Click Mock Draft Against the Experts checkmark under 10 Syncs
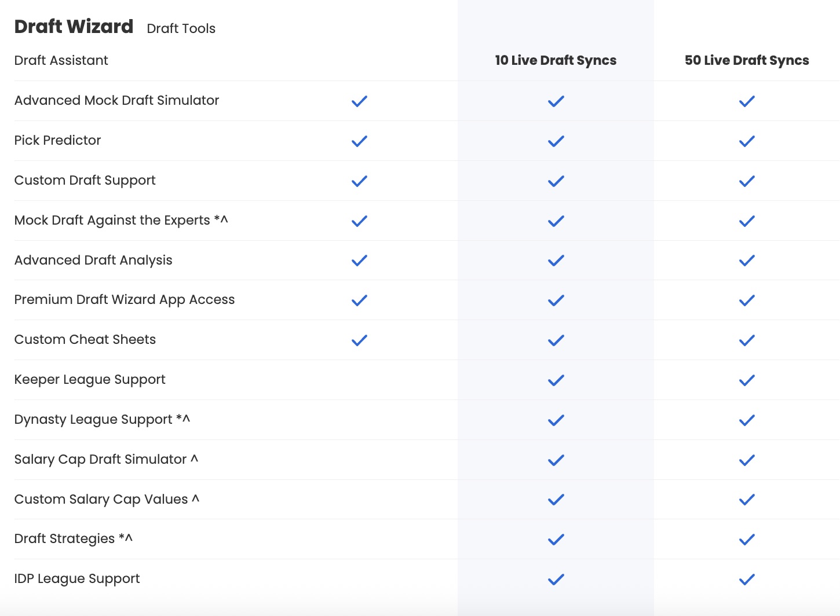This screenshot has height=616, width=840. click(x=556, y=221)
